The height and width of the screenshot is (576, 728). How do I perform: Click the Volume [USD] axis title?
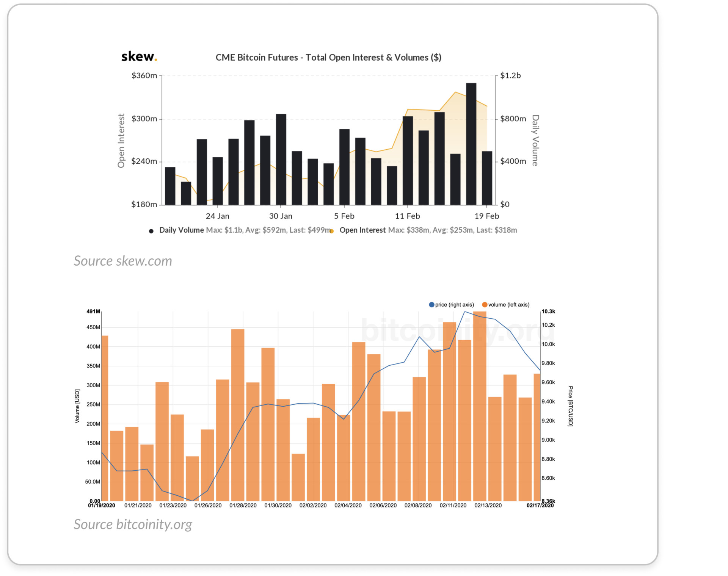77,406
